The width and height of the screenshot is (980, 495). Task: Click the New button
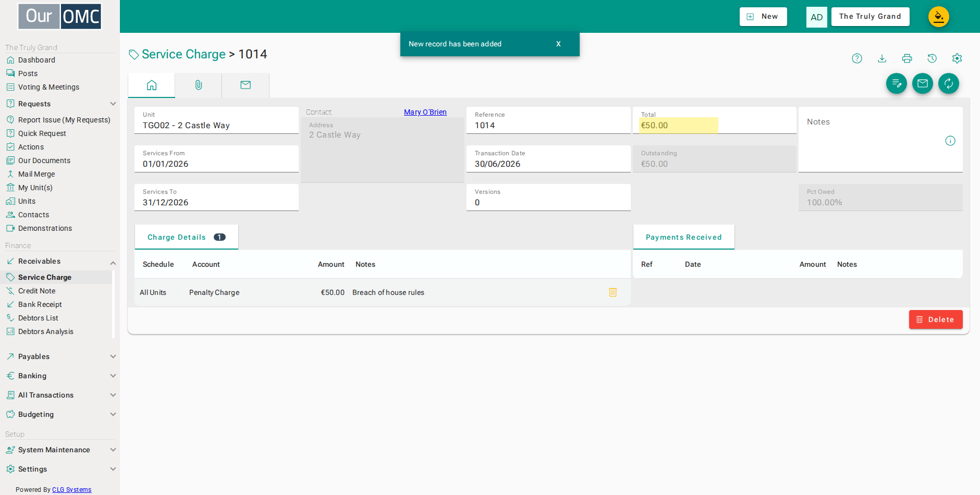(x=763, y=17)
